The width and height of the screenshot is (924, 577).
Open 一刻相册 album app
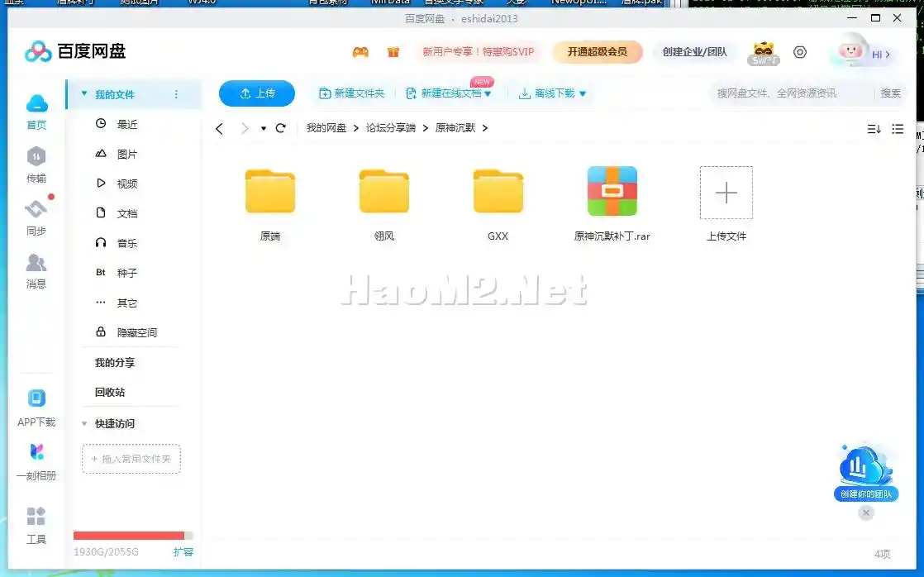point(36,461)
